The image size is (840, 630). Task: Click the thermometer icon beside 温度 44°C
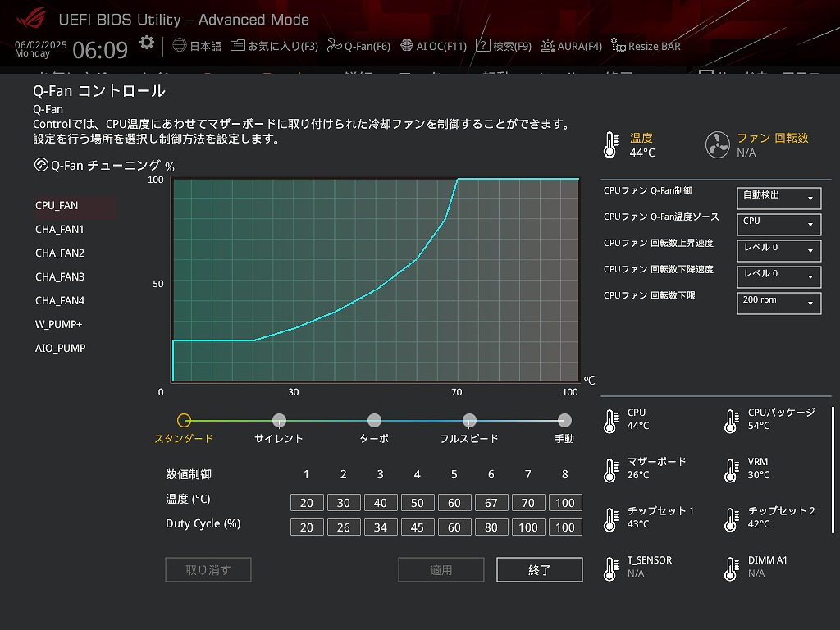610,144
